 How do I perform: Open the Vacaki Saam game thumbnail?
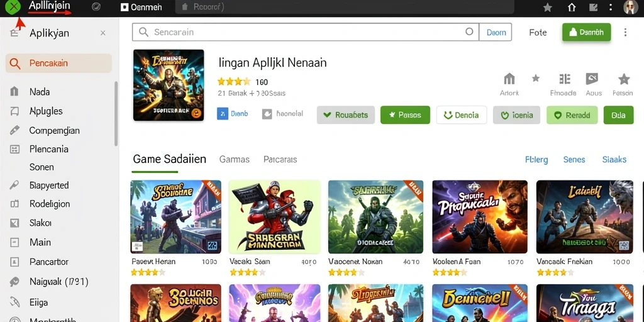coord(274,217)
